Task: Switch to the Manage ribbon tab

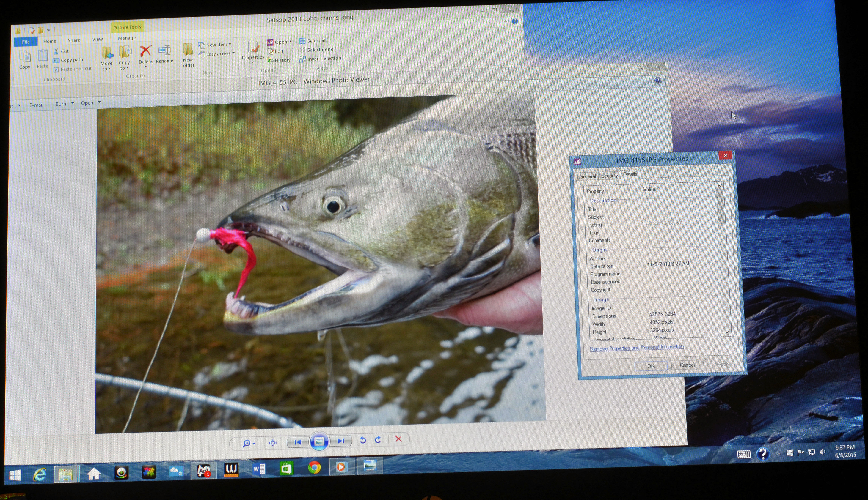Action: tap(127, 38)
